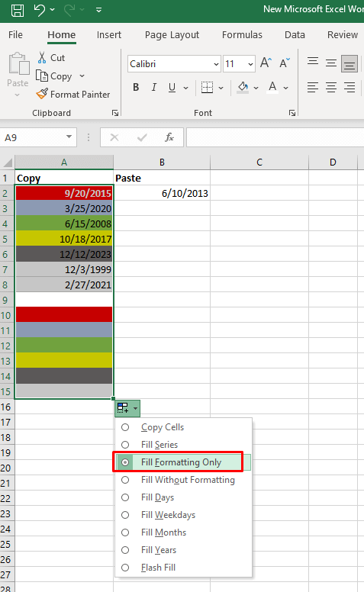
Task: Switch to the Insert tab
Action: [109, 35]
